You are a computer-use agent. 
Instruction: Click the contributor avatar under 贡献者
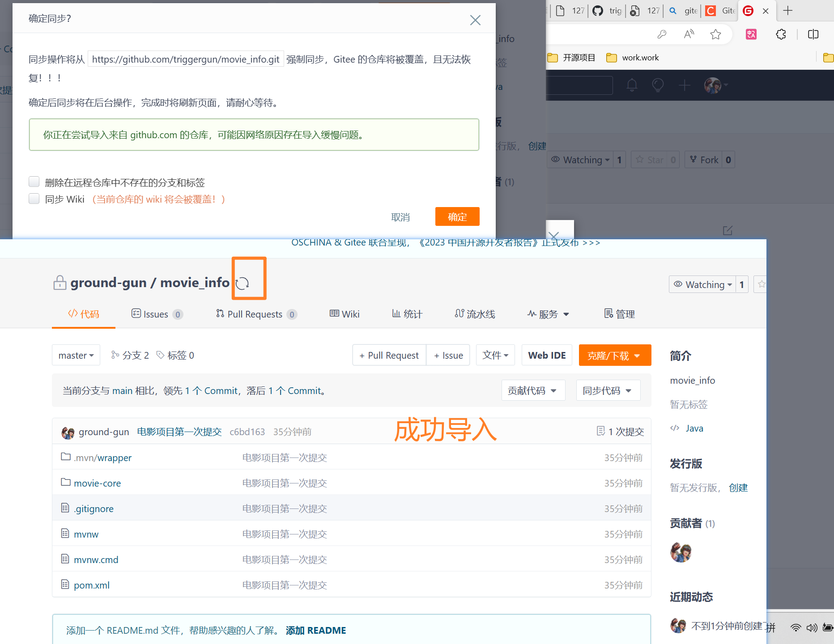click(681, 552)
